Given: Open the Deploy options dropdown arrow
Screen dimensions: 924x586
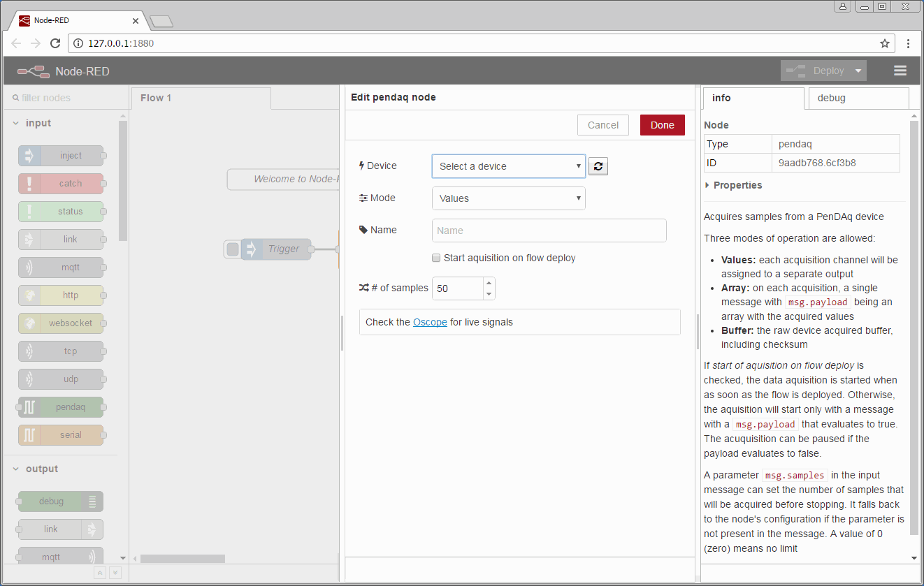Looking at the screenshot, I should [x=859, y=71].
